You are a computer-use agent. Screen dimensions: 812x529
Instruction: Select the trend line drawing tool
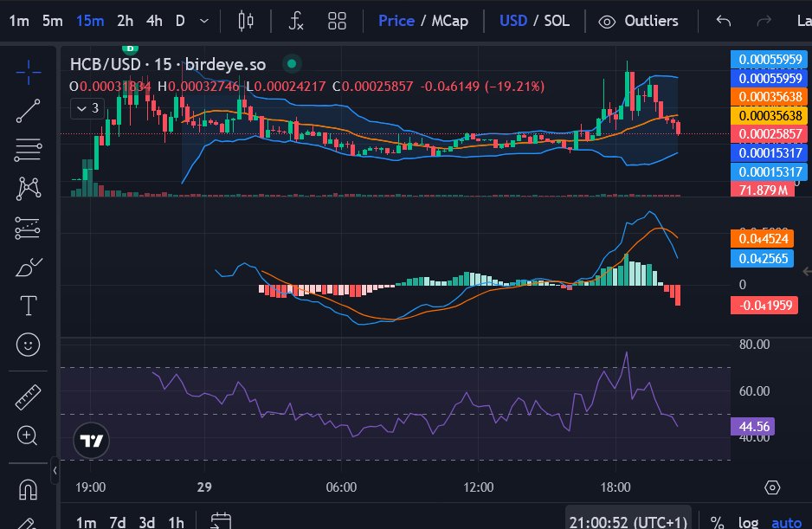[x=28, y=111]
